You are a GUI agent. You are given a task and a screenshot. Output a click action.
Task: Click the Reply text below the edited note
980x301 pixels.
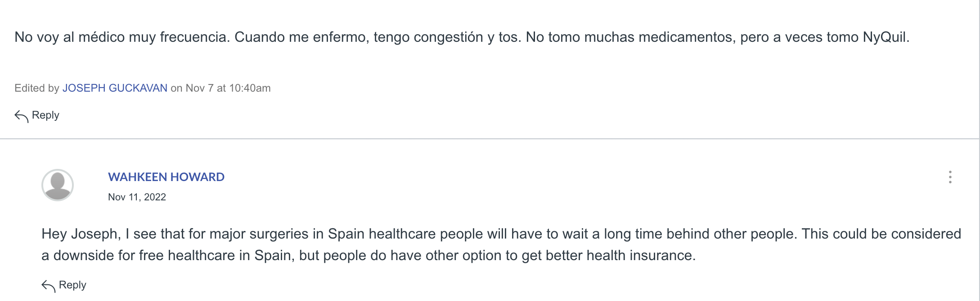pyautogui.click(x=45, y=115)
